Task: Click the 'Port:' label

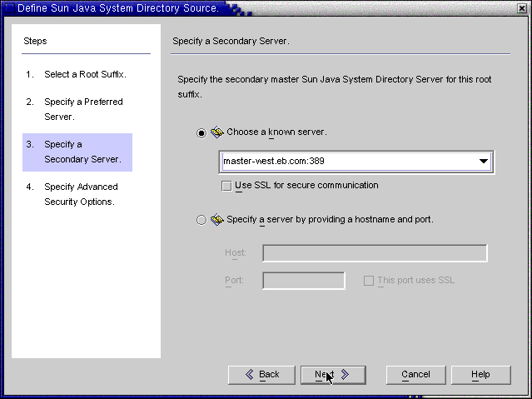Action: [235, 281]
